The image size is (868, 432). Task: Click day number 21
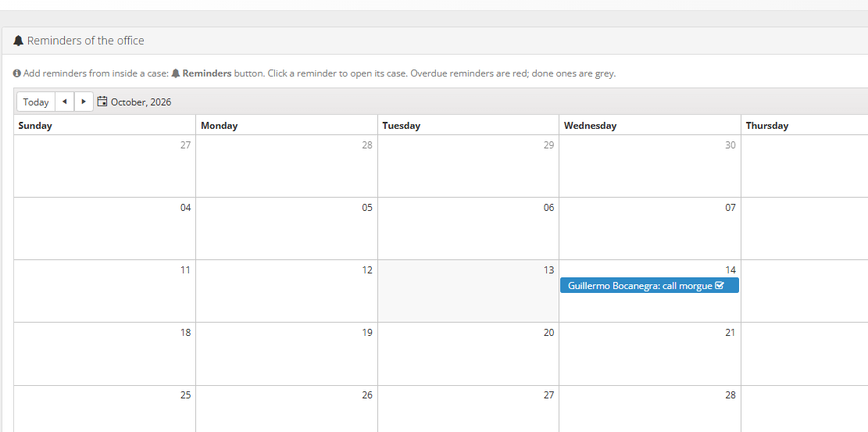(730, 332)
